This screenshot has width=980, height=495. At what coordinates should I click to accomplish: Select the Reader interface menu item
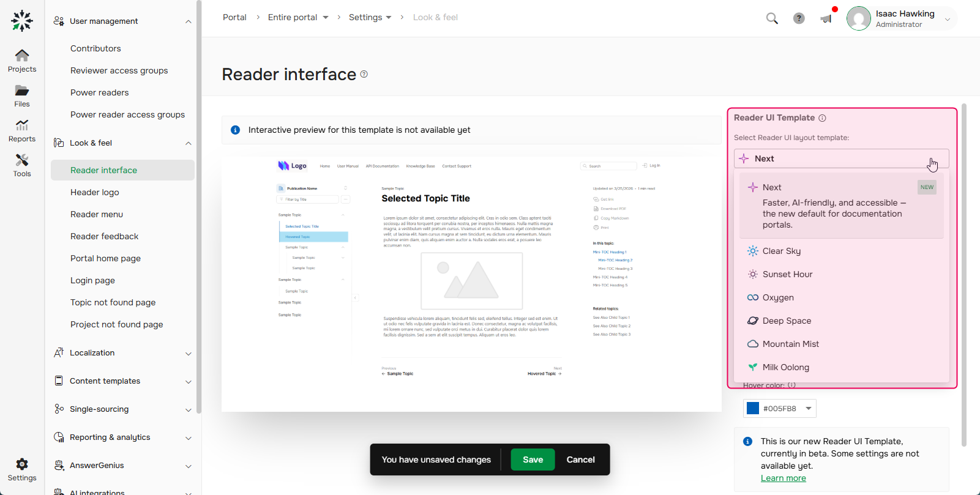point(122,170)
